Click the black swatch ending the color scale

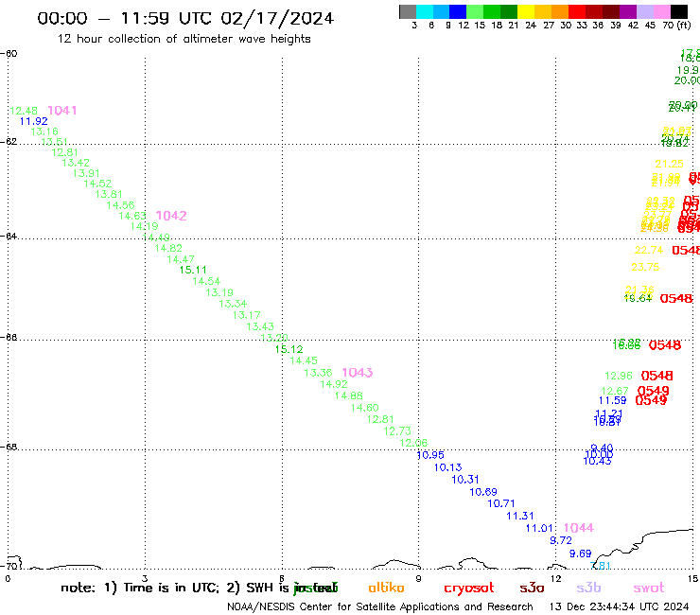pos(678,11)
